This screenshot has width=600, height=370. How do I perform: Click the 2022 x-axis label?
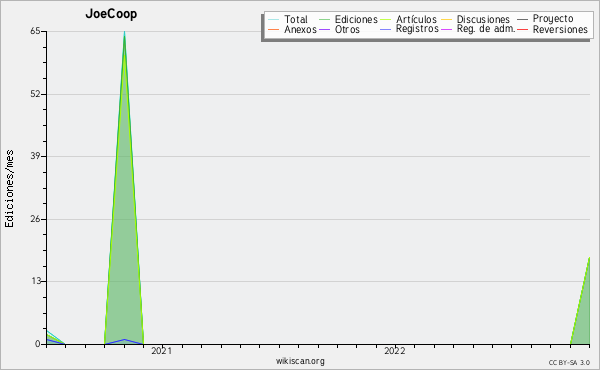tap(395, 351)
